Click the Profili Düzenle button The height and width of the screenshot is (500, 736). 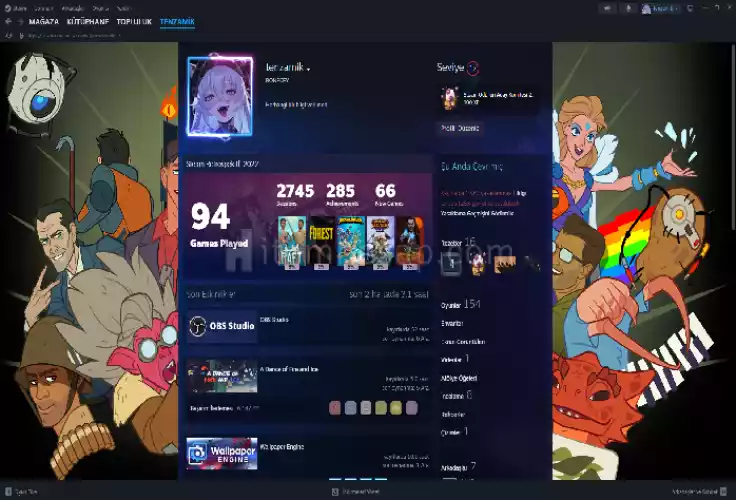coord(460,127)
